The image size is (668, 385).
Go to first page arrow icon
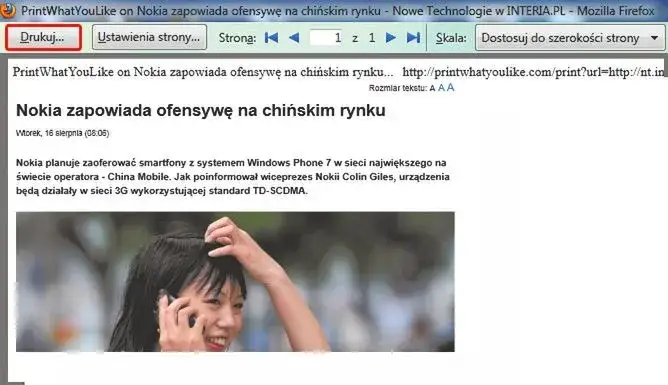click(x=271, y=38)
